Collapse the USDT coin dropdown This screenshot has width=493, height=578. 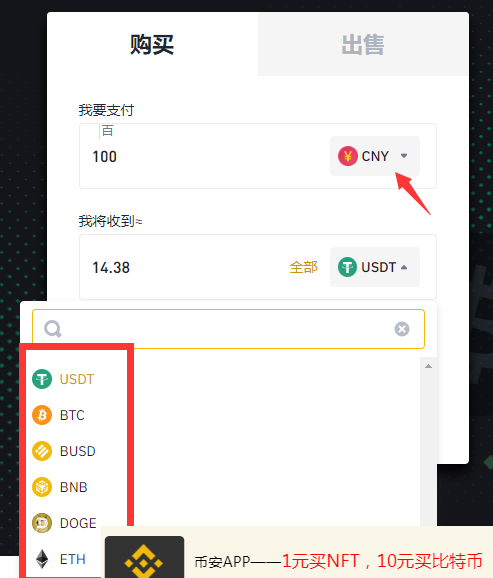[x=375, y=267]
